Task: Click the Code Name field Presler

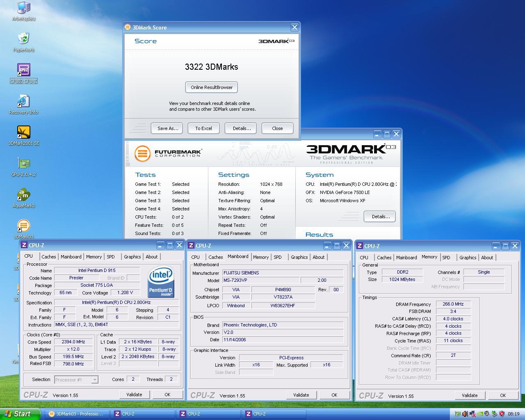Action: click(x=76, y=278)
